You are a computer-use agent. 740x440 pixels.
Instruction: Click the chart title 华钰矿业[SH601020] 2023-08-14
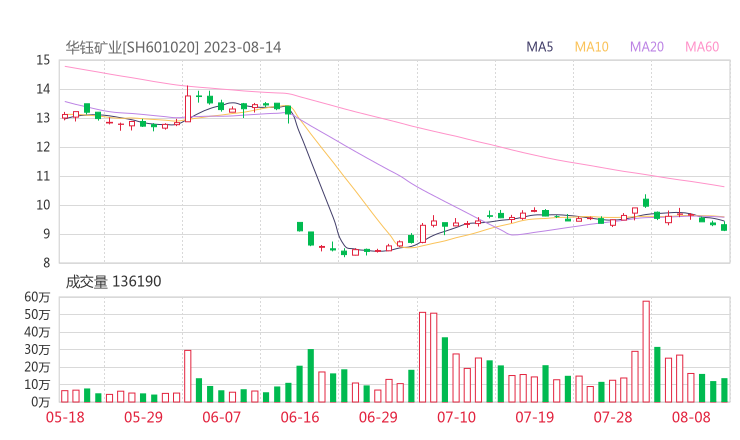[x=173, y=47]
